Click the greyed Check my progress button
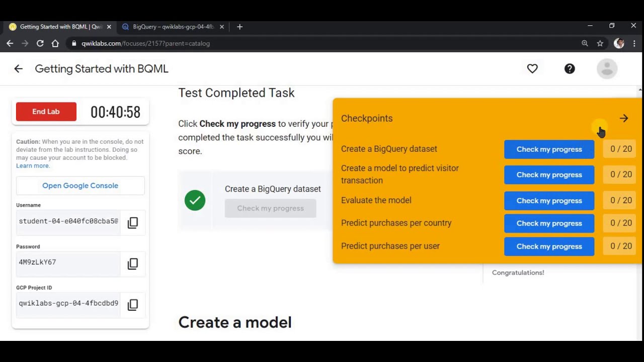644x362 pixels. coord(271,208)
